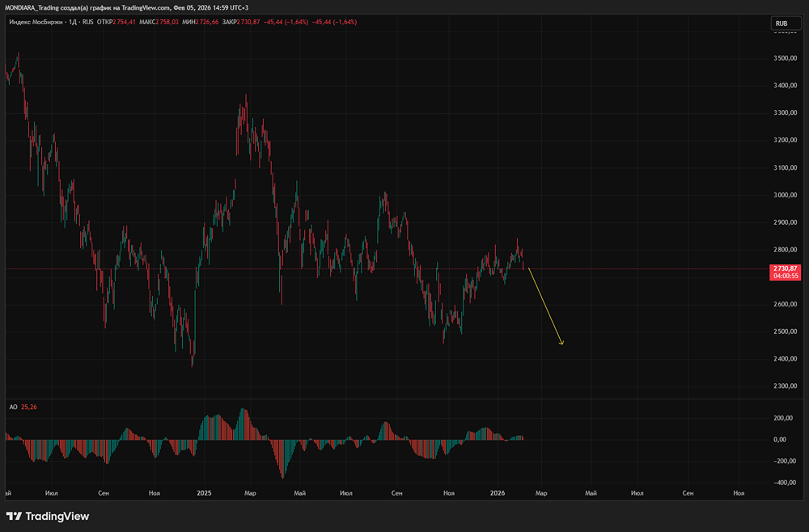Click the bar countdown 04:00:55
Viewport: 809px width, 532px height.
786,276
